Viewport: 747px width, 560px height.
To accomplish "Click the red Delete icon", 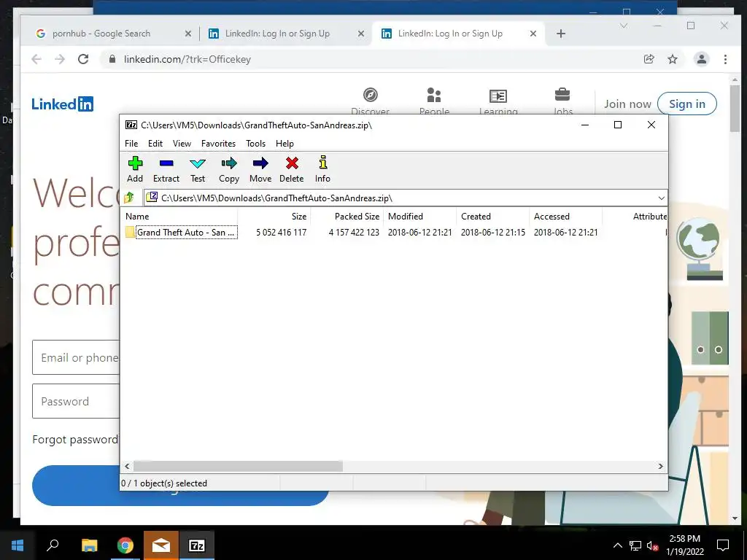I will 292,169.
